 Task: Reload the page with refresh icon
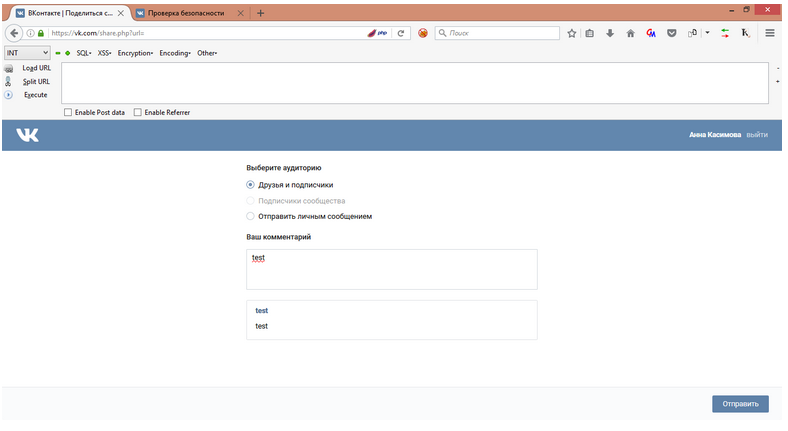click(402, 33)
